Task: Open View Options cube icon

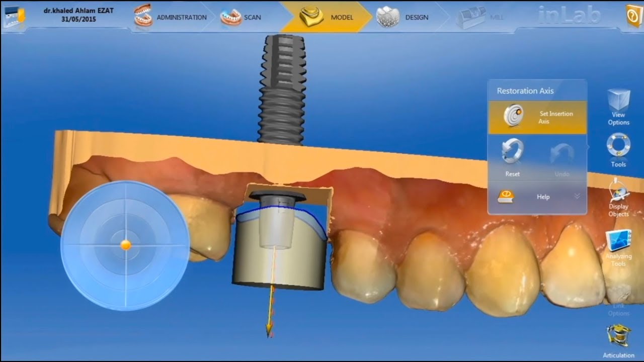Action: pos(618,100)
